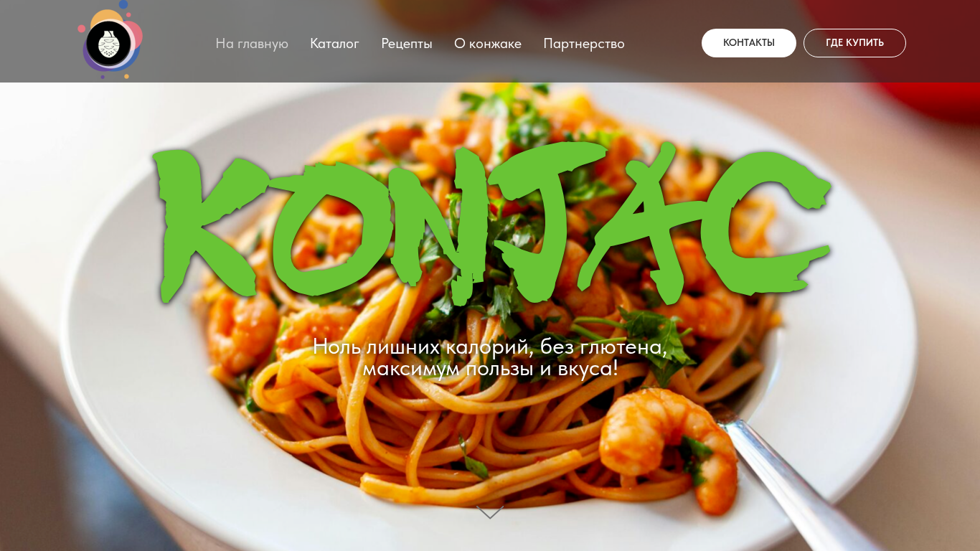980x551 pixels.
Task: Click the letter J in the KONJAC heading
Action: pyautogui.click(x=542, y=224)
